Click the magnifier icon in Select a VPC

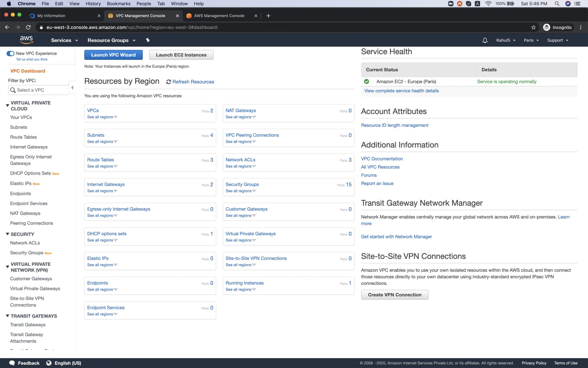13,90
